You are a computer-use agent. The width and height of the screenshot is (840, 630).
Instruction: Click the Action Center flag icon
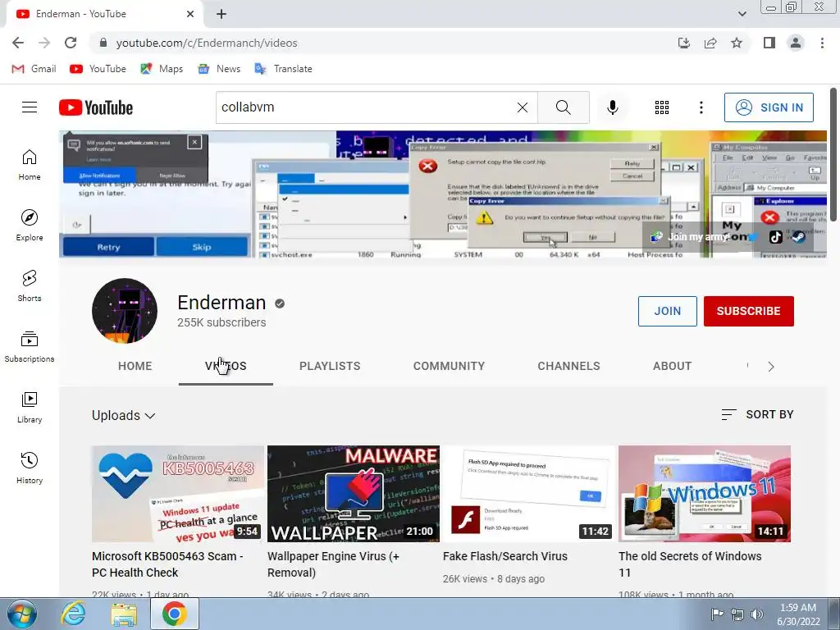[x=717, y=614]
